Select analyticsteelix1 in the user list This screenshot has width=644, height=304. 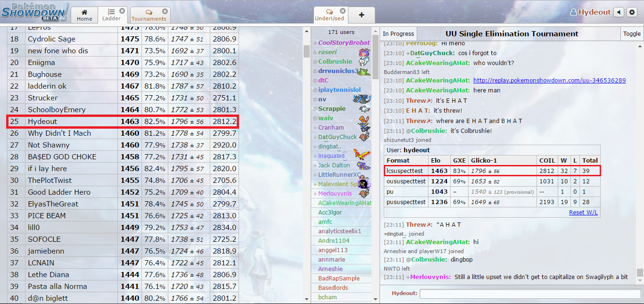pos(341,231)
